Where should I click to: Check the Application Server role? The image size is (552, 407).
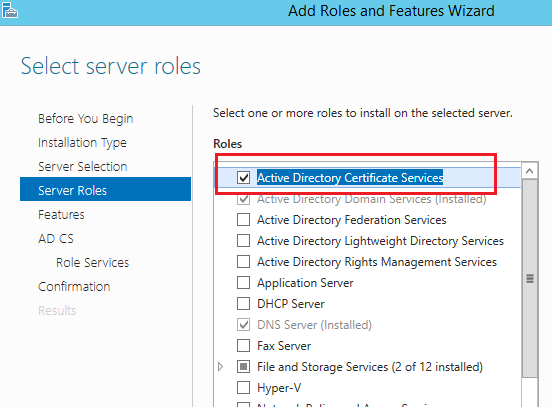pos(243,282)
